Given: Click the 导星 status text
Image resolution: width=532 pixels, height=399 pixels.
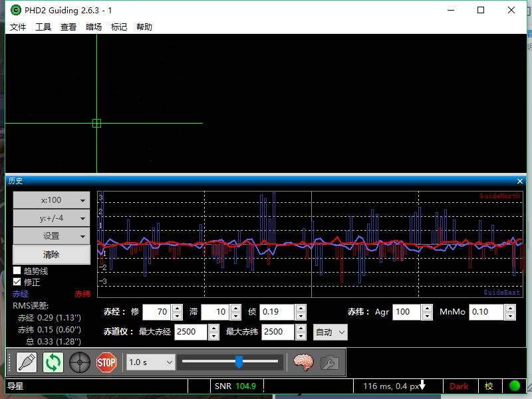Looking at the screenshot, I should pos(15,386).
